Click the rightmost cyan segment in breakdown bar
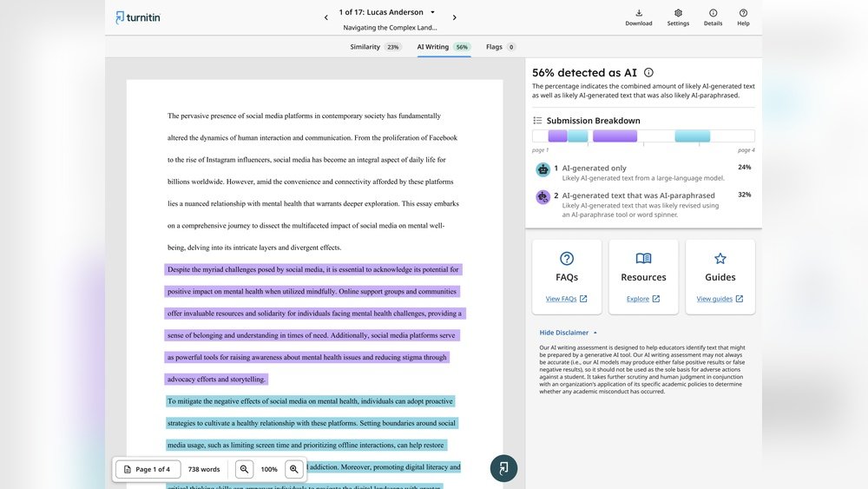The height and width of the screenshot is (489, 868). coord(693,135)
